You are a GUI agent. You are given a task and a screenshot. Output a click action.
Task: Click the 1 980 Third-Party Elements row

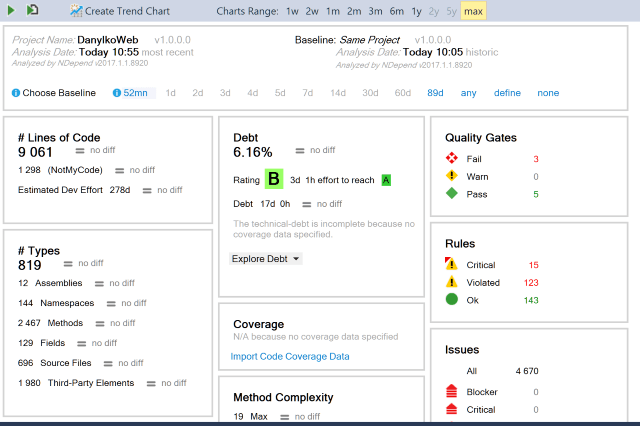coord(102,383)
